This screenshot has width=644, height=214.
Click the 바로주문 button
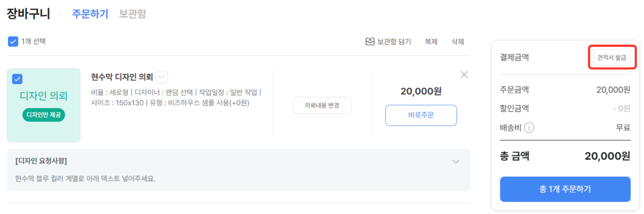point(421,115)
